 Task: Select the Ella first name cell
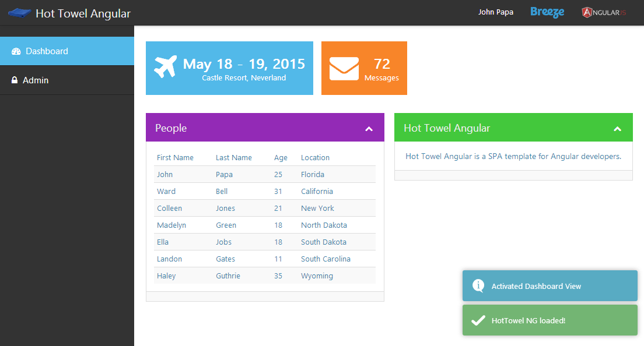pyautogui.click(x=163, y=242)
